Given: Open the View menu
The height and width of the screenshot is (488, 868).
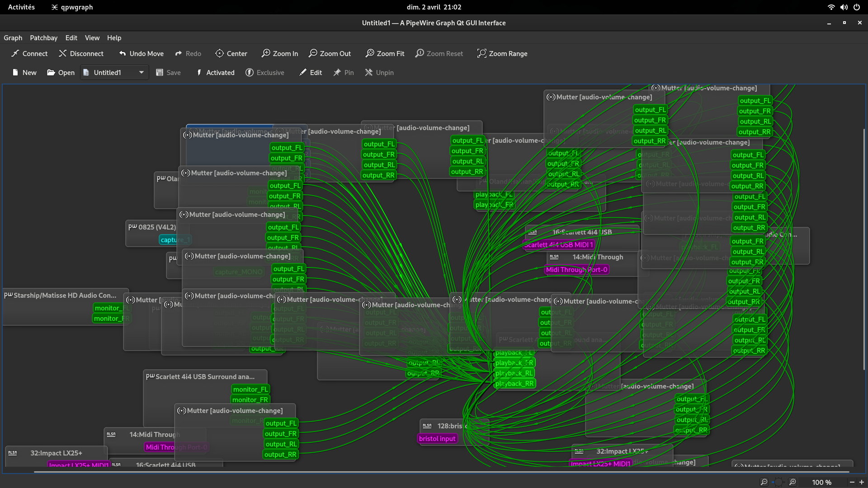Looking at the screenshot, I should point(92,38).
